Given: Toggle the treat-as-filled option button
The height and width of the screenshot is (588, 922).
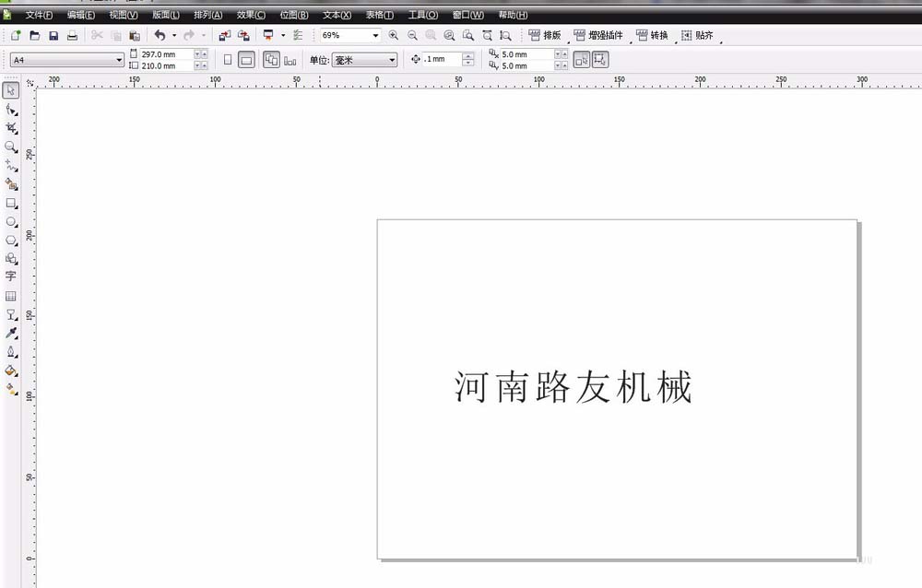Looking at the screenshot, I should [x=582, y=59].
